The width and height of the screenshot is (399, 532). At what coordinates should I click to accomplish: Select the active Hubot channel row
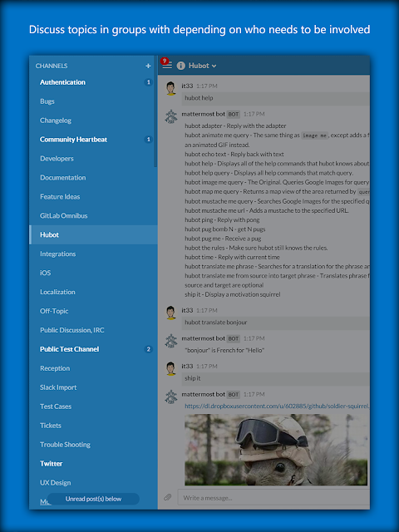tap(93, 234)
